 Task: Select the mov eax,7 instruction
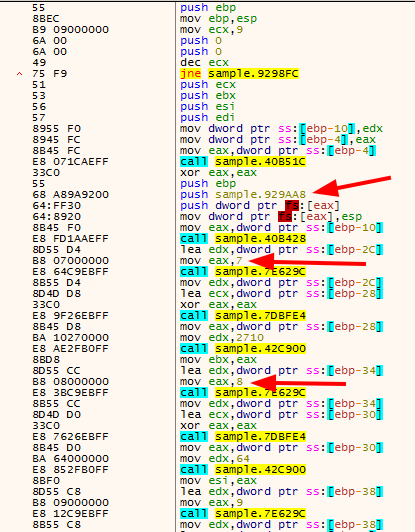tap(211, 261)
